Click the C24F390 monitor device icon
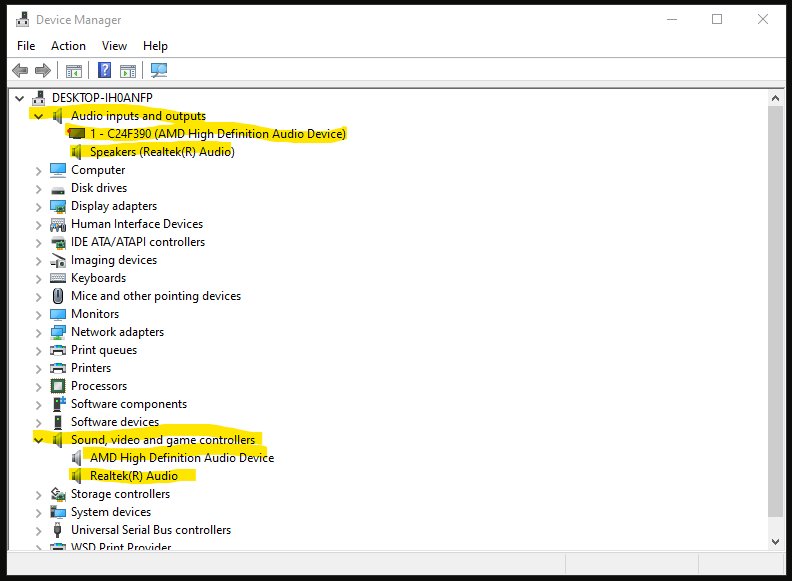The image size is (792, 581). pos(76,133)
